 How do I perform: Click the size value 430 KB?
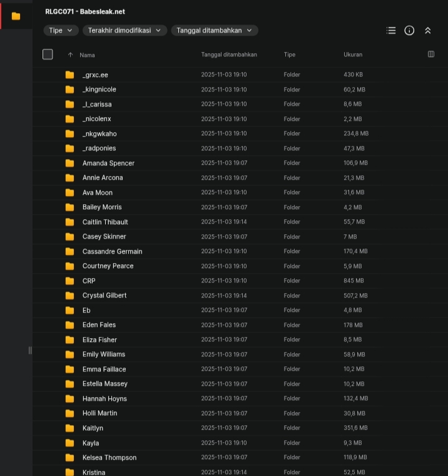pos(353,75)
